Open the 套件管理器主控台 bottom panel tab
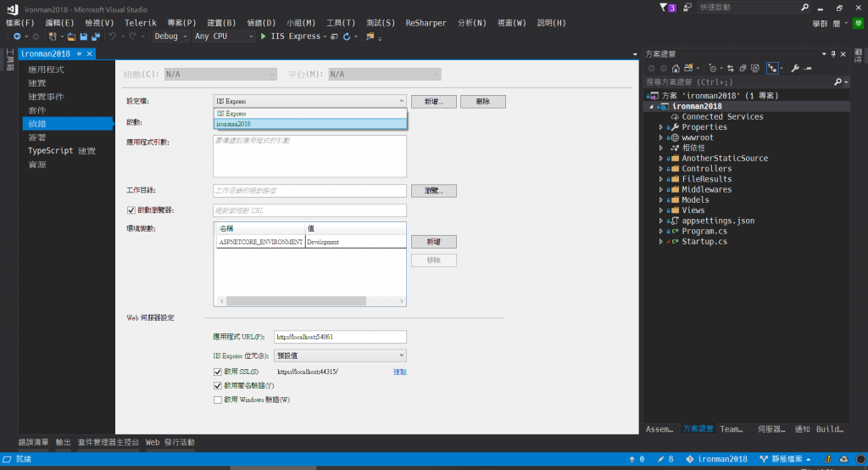Viewport: 868px width, 470px height. [x=108, y=442]
